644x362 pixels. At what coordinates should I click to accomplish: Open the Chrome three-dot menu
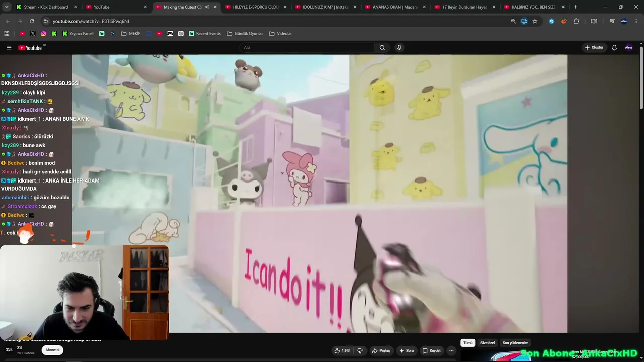tap(636, 21)
